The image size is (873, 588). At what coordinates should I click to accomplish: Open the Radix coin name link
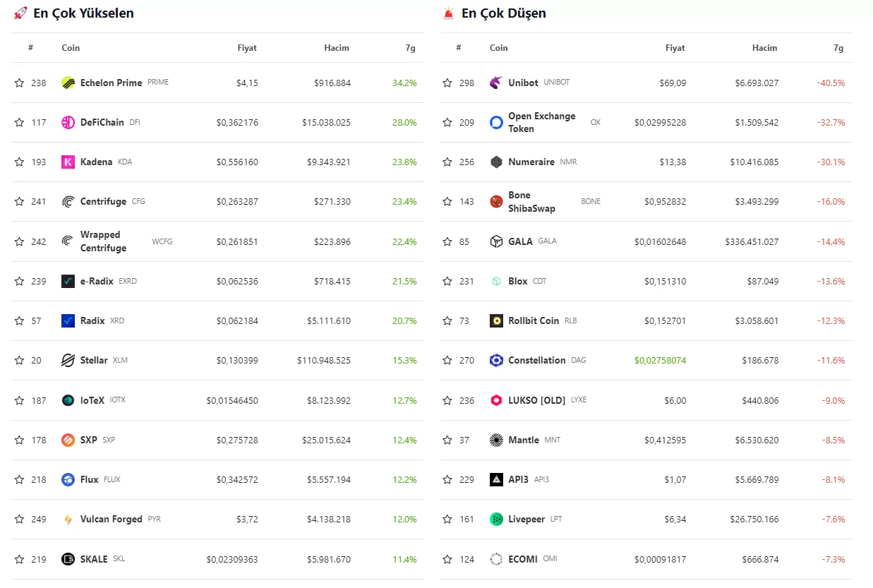click(x=92, y=320)
